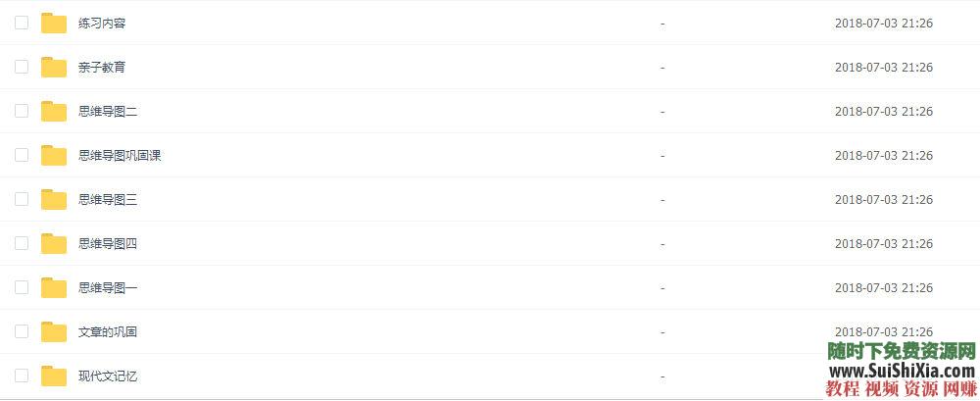Open the 文章的巩固 folder name link
This screenshot has width=980, height=401.
tap(108, 332)
